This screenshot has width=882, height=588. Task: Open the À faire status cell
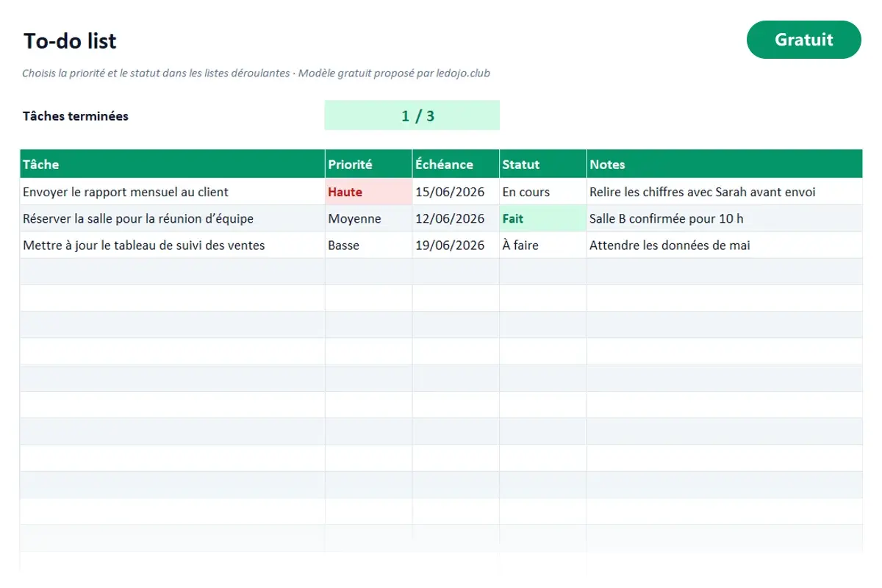tap(543, 245)
